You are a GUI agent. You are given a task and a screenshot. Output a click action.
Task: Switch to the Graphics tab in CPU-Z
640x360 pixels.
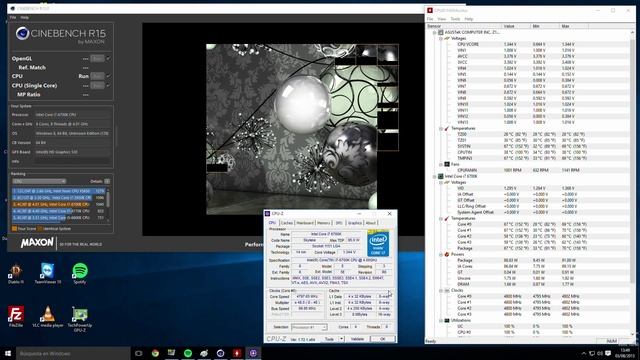(x=355, y=223)
